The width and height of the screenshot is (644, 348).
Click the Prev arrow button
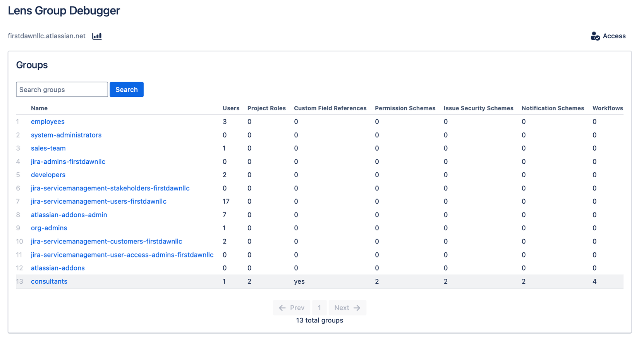(x=292, y=308)
